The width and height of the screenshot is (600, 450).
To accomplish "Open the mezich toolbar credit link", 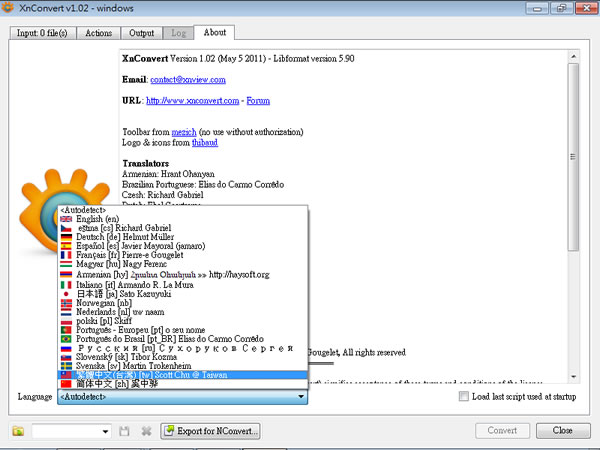I will [184, 132].
